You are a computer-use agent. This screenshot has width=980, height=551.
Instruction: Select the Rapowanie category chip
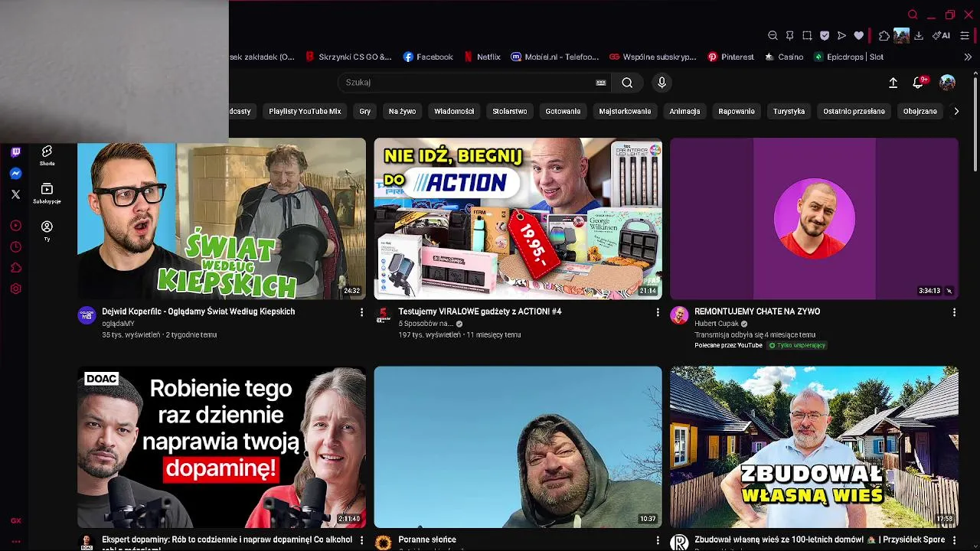tap(737, 111)
